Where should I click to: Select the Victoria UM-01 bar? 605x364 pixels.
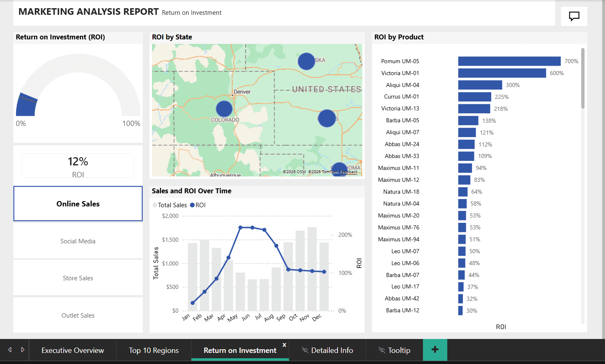(x=502, y=73)
